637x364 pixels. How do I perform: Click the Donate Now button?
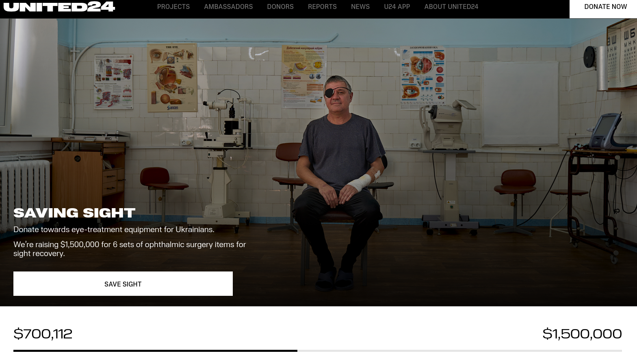point(603,7)
